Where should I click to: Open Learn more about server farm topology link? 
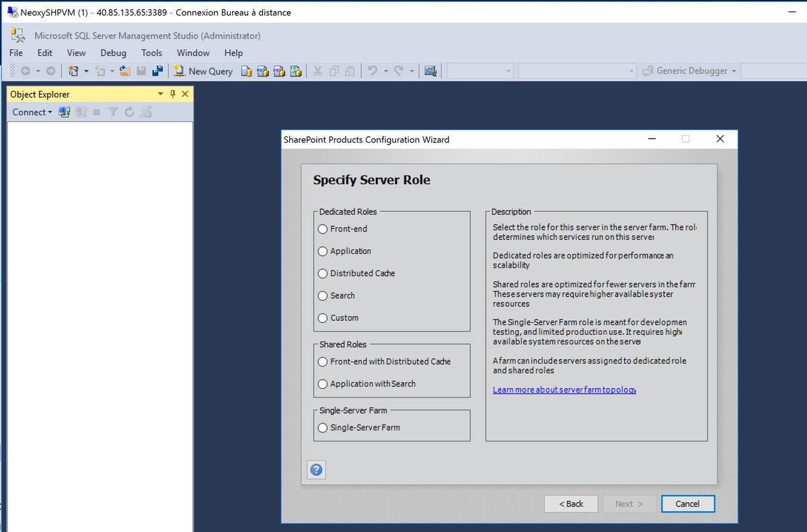tap(564, 389)
